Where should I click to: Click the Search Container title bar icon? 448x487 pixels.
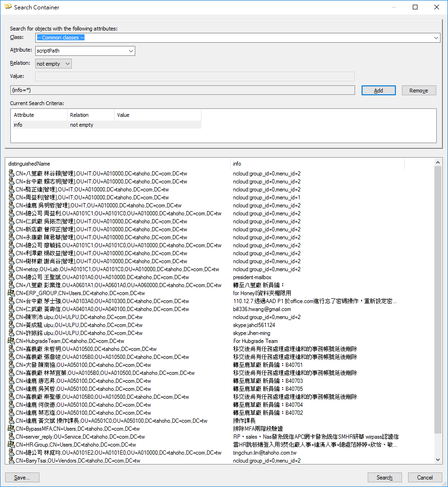[x=8, y=8]
